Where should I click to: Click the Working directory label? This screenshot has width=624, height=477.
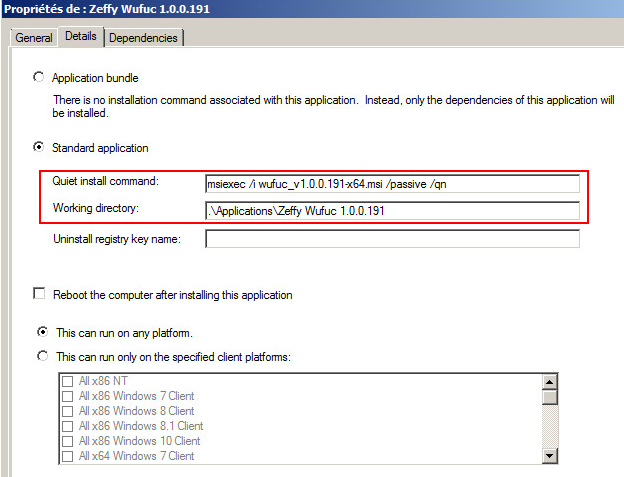96,208
